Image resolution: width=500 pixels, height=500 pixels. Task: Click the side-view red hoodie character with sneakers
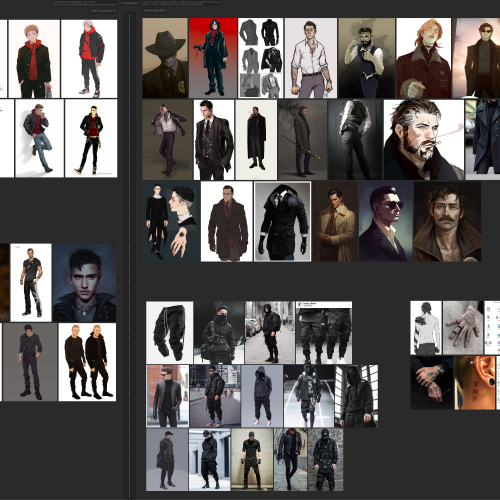tap(89, 59)
